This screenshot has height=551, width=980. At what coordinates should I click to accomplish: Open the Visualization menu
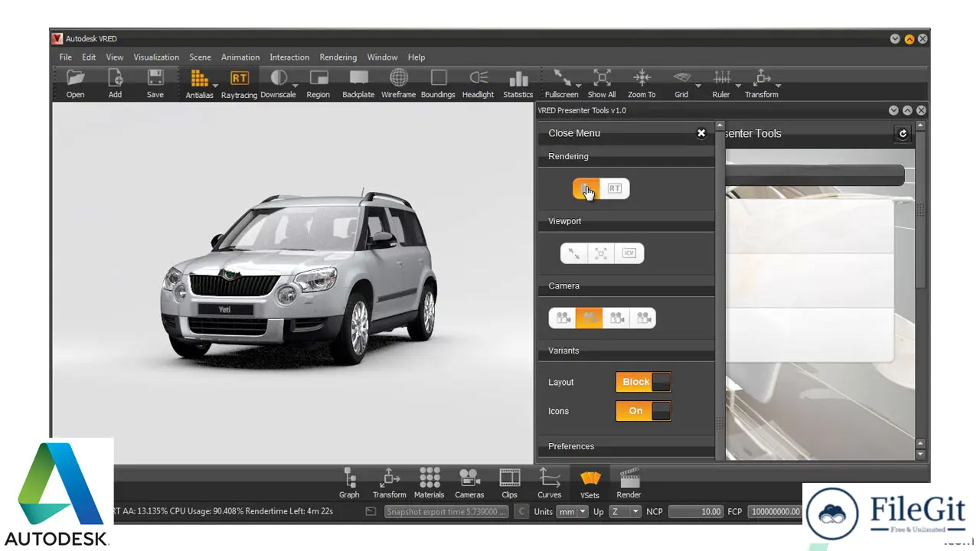156,57
